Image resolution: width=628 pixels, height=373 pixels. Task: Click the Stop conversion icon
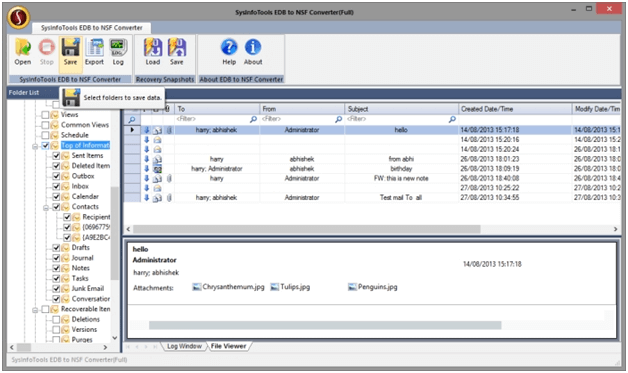click(x=46, y=52)
